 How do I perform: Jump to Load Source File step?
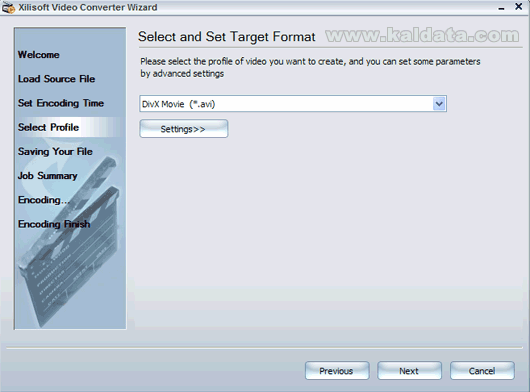click(x=56, y=79)
